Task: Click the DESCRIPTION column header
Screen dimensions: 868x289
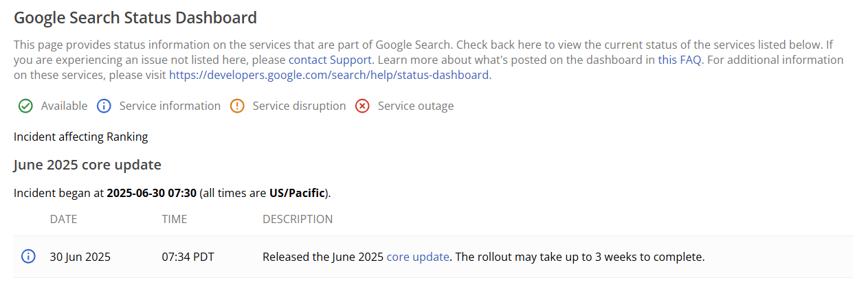Action: pos(298,220)
